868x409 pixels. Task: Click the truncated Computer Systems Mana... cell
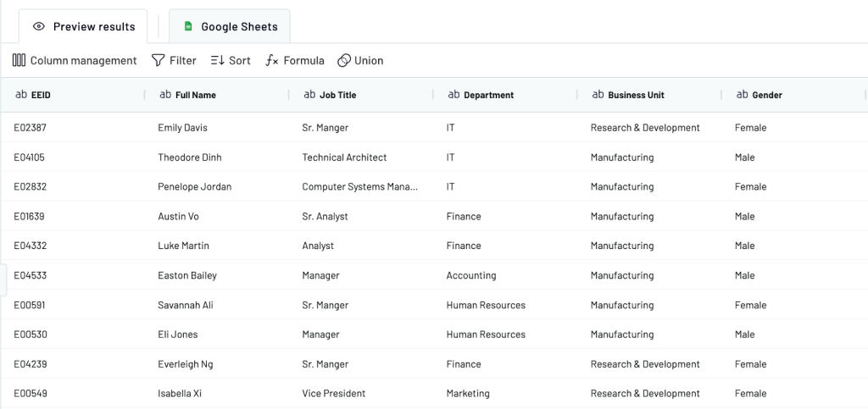[x=359, y=187]
